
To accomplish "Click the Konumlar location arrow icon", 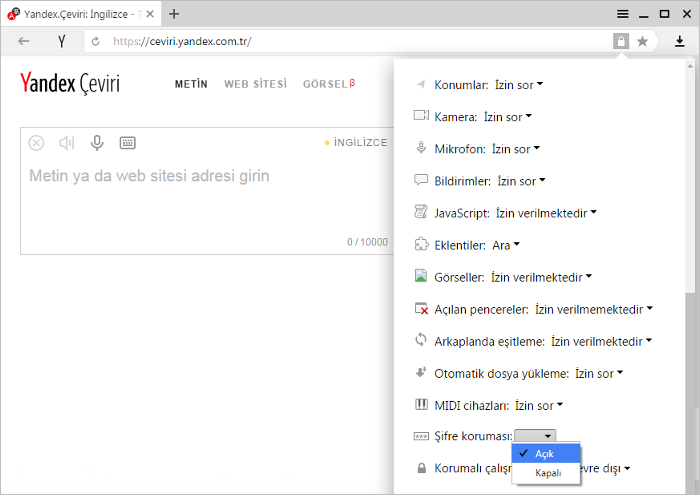I will tap(421, 84).
